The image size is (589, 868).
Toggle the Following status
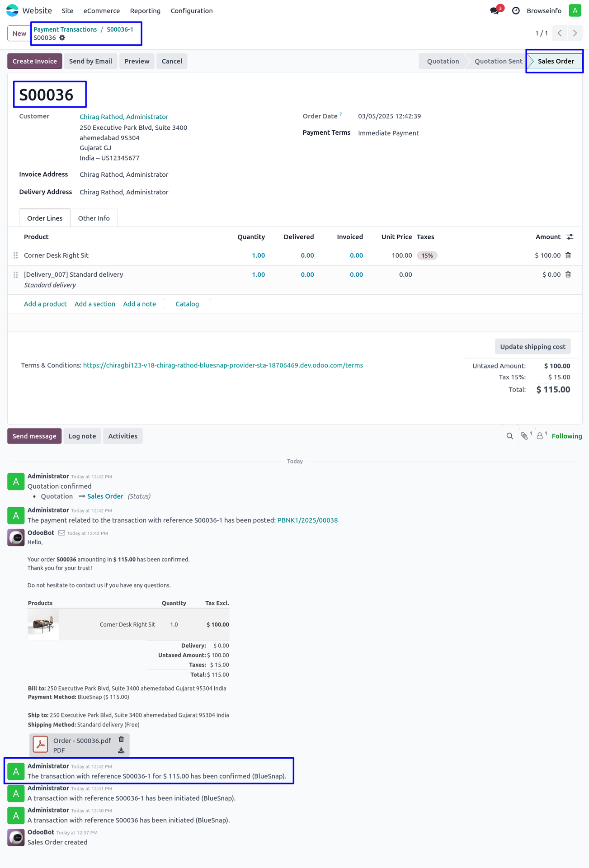[x=566, y=436]
